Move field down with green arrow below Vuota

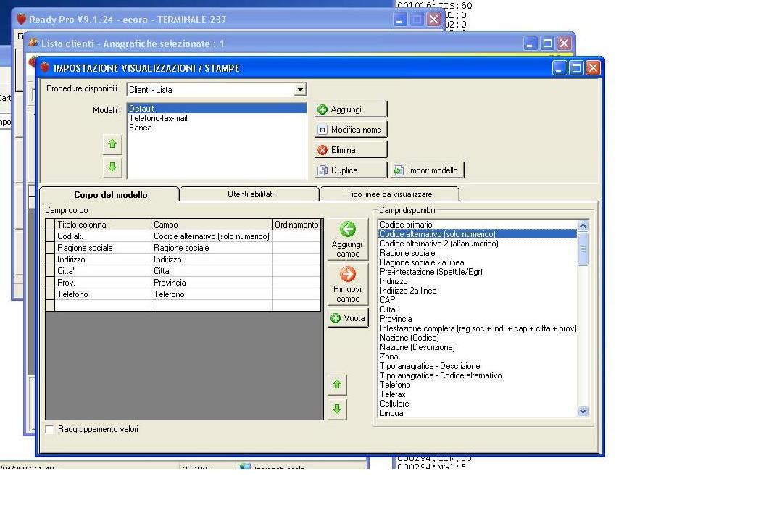337,409
